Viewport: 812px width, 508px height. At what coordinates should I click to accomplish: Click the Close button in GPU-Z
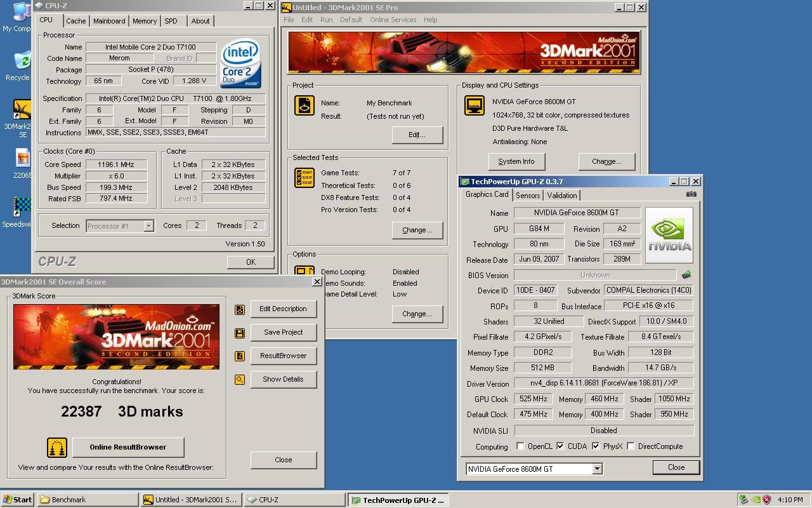pyautogui.click(x=676, y=467)
